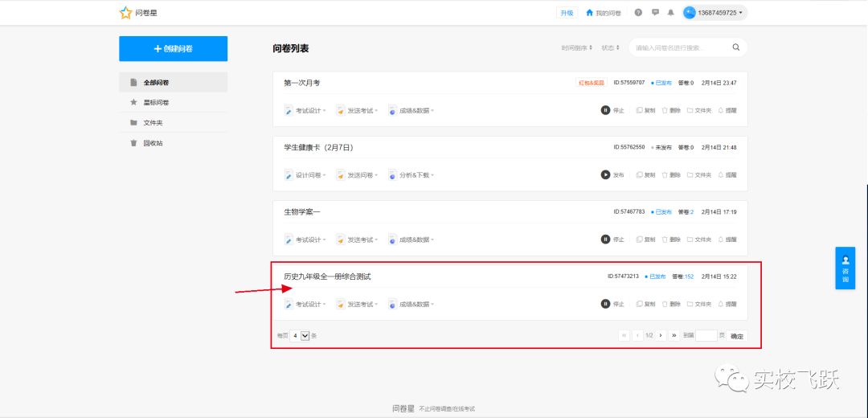Viewport: 868px width, 418px height.
Task: Expand 考试设计 menu for 历史九年级全一册综合测试
Action: (305, 304)
